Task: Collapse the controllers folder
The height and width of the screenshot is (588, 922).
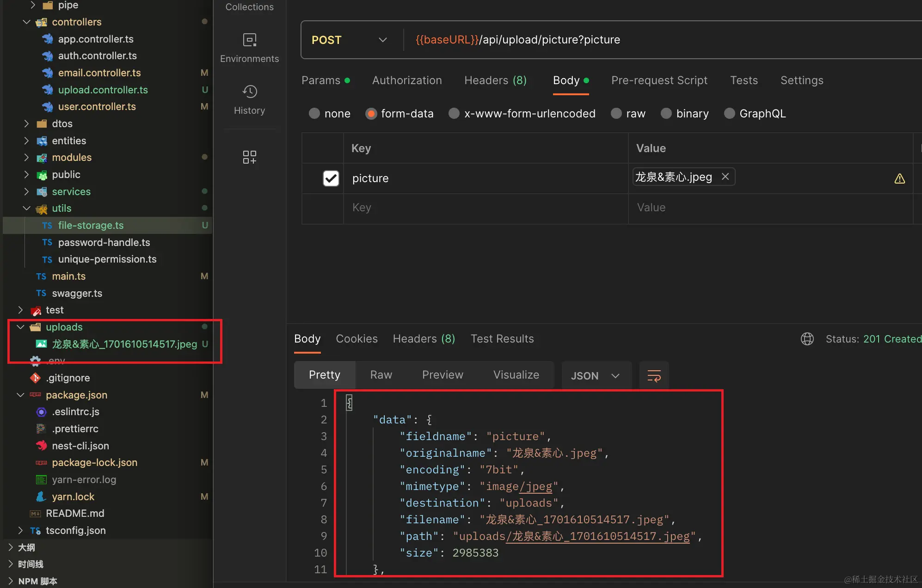Action: pos(26,22)
